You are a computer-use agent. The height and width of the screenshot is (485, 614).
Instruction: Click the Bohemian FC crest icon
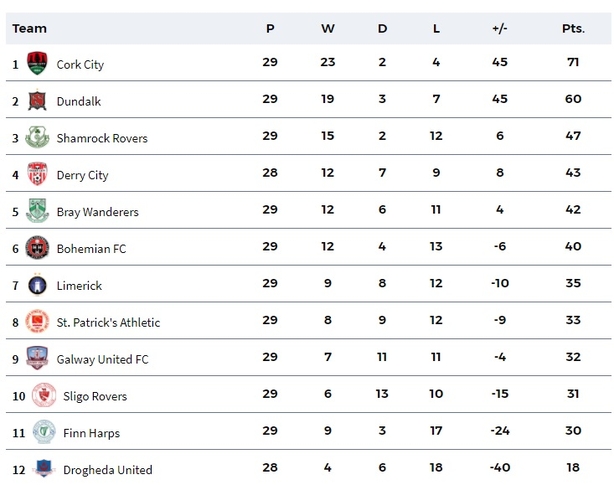tap(37, 247)
